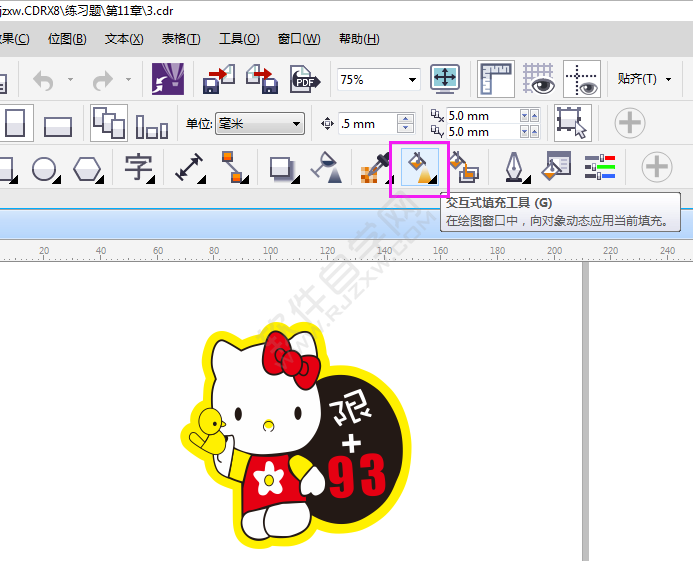Select the Parallel Dimension tool
The image size is (693, 561).
pos(190,167)
